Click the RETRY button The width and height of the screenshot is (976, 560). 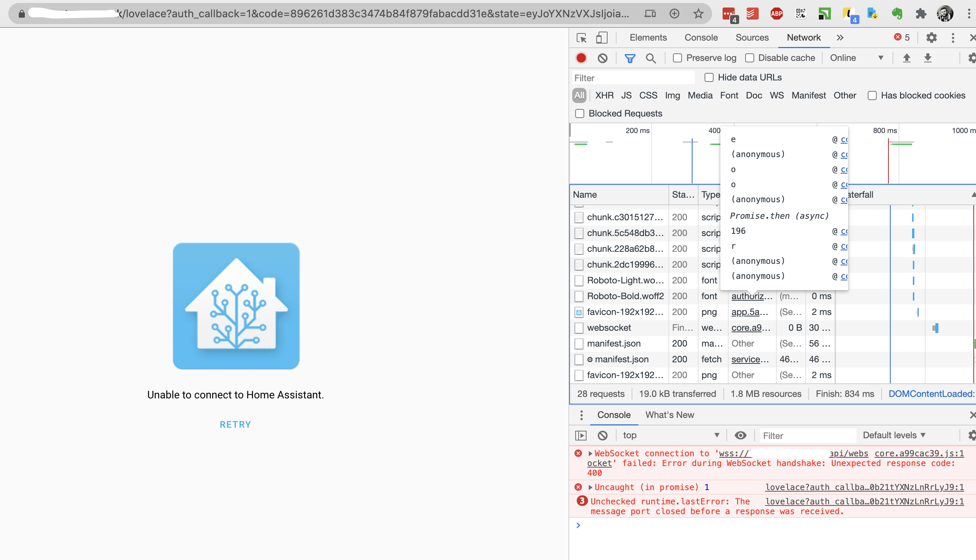coord(235,425)
